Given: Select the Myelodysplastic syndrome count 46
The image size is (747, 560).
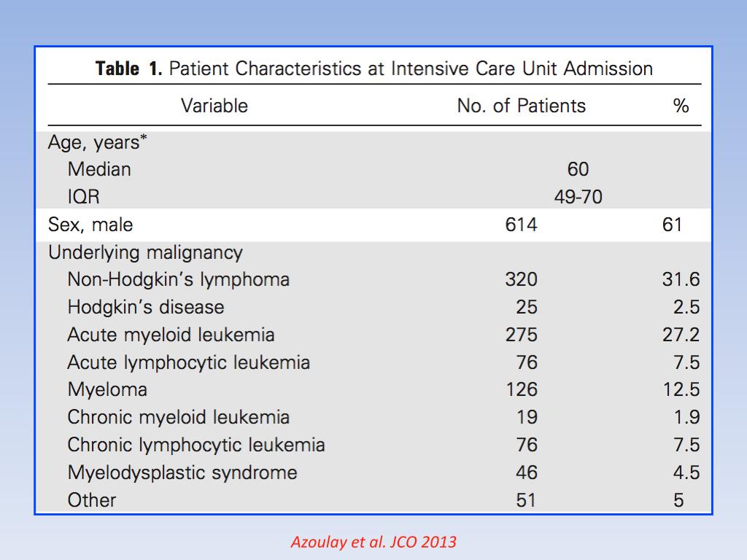Looking at the screenshot, I should (527, 472).
